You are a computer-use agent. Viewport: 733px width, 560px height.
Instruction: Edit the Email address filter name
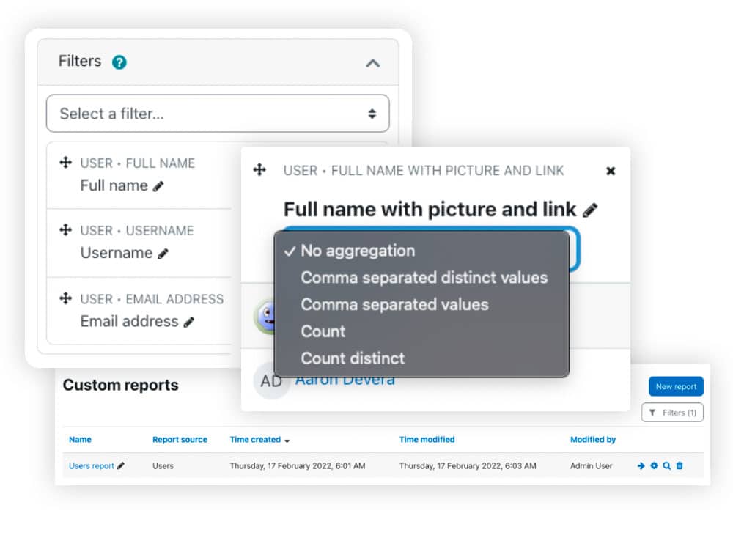189,322
